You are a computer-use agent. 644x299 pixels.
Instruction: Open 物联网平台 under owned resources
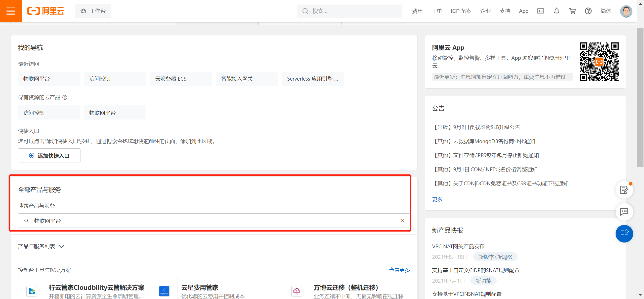pyautogui.click(x=115, y=112)
